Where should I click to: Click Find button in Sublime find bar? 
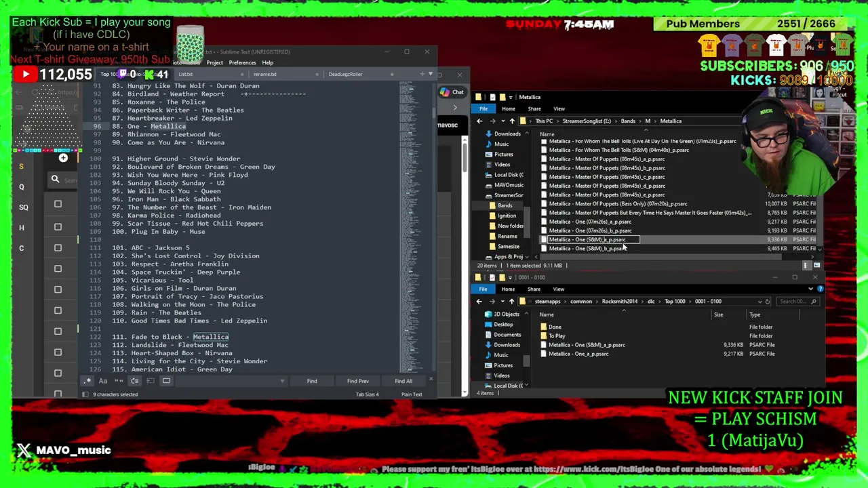pyautogui.click(x=312, y=381)
